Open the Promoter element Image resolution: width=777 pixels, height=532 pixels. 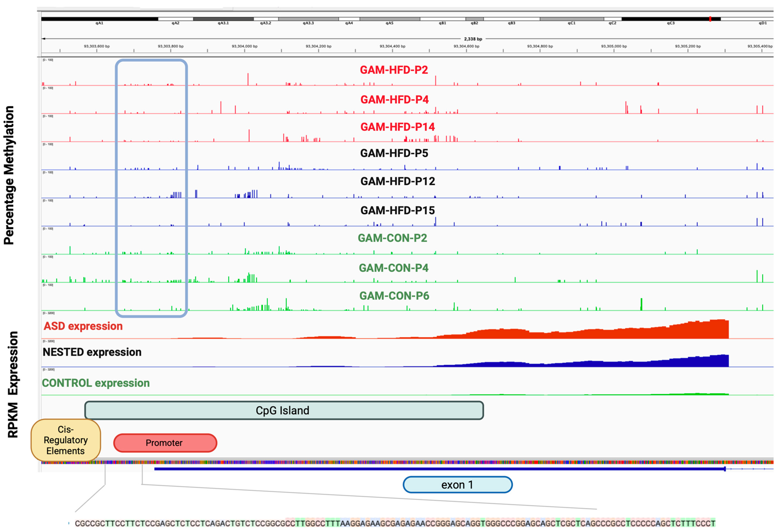click(164, 443)
